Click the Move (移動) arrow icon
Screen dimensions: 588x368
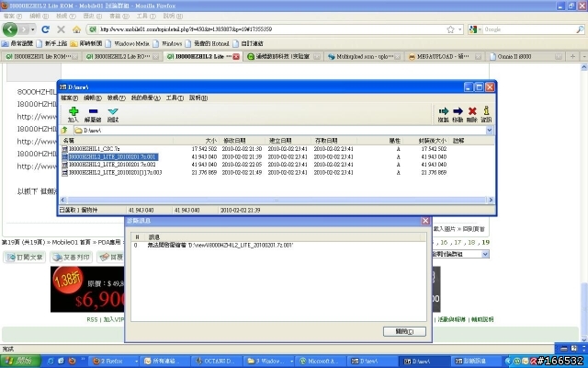[x=458, y=111]
